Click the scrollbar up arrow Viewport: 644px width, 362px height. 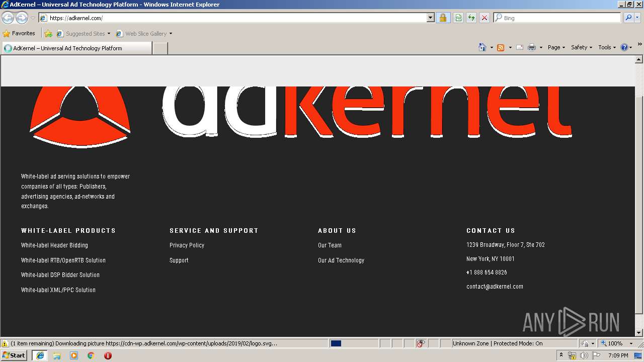click(x=639, y=59)
